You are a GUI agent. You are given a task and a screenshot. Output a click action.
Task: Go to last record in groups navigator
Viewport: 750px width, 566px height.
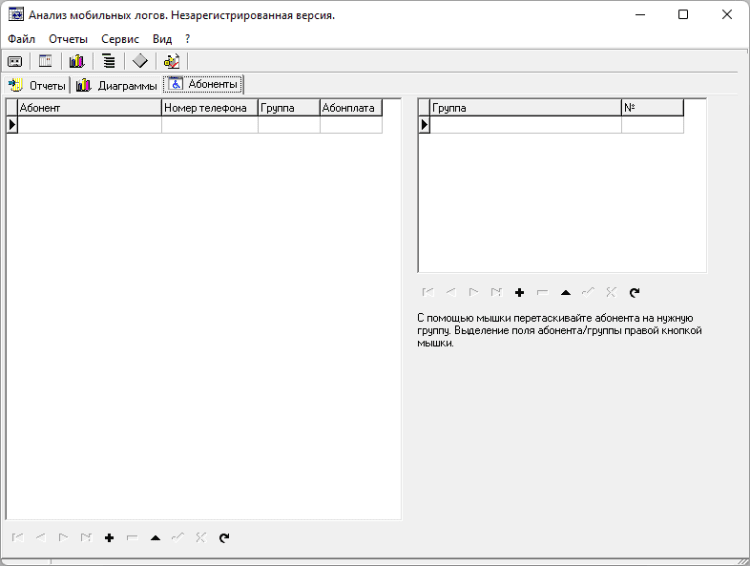[x=496, y=292]
